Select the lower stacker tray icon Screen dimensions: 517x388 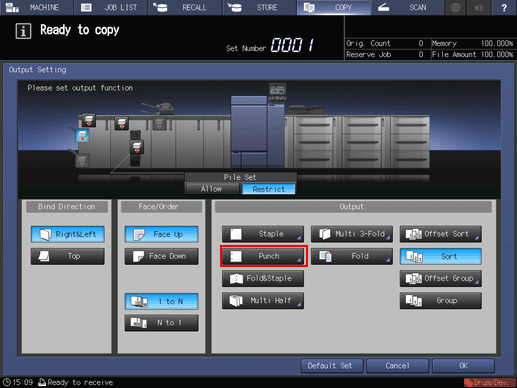(x=137, y=147)
